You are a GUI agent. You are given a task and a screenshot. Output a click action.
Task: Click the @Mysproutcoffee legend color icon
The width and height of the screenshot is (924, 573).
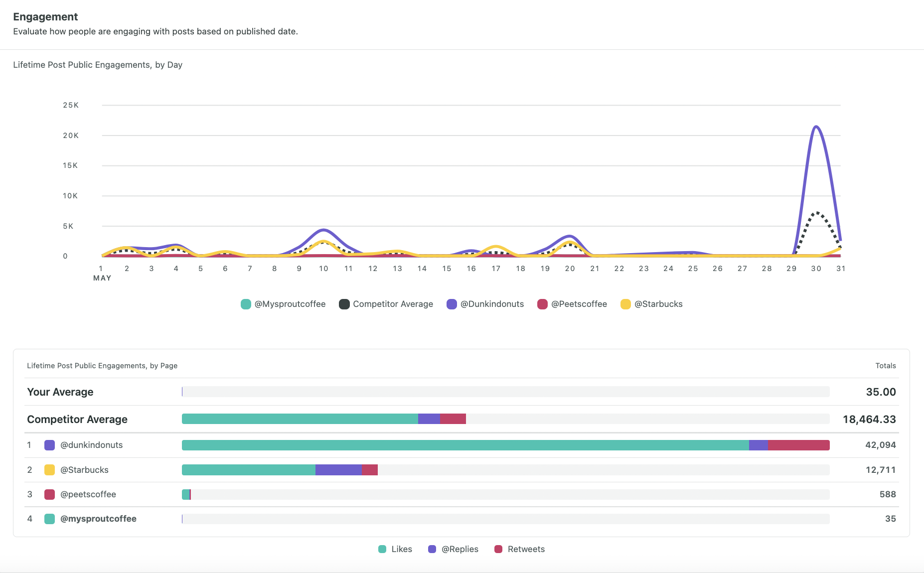point(245,304)
